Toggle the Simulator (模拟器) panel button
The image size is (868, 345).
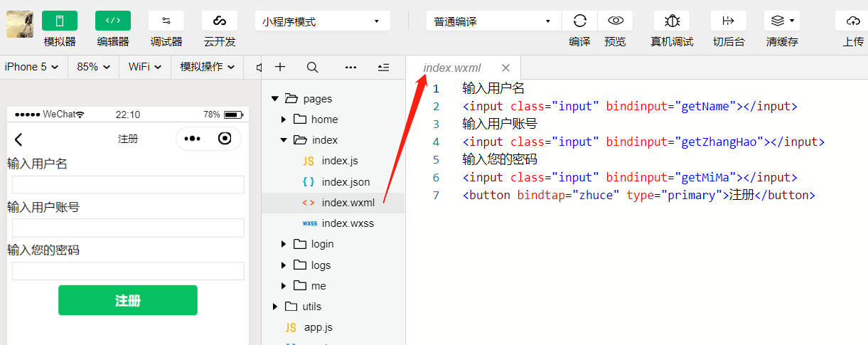60,21
